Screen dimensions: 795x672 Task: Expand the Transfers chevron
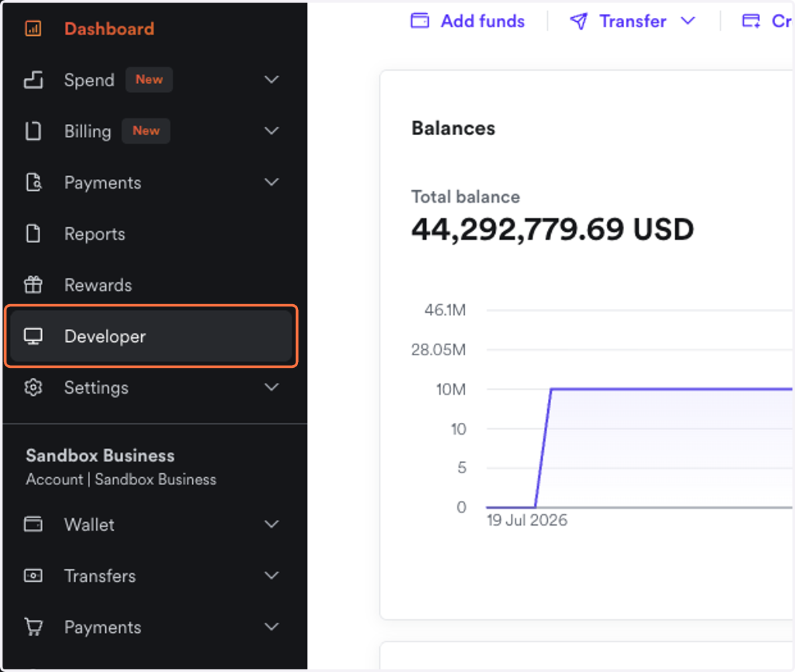point(272,575)
